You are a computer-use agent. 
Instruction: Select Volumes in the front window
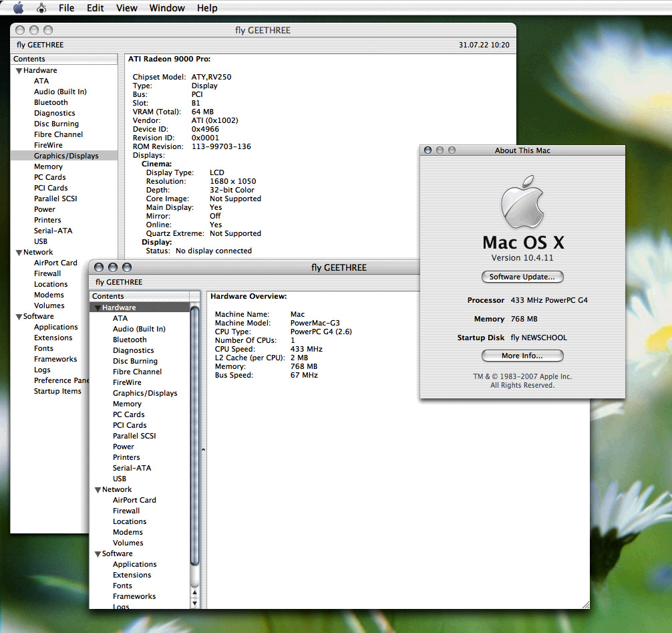pos(128,543)
